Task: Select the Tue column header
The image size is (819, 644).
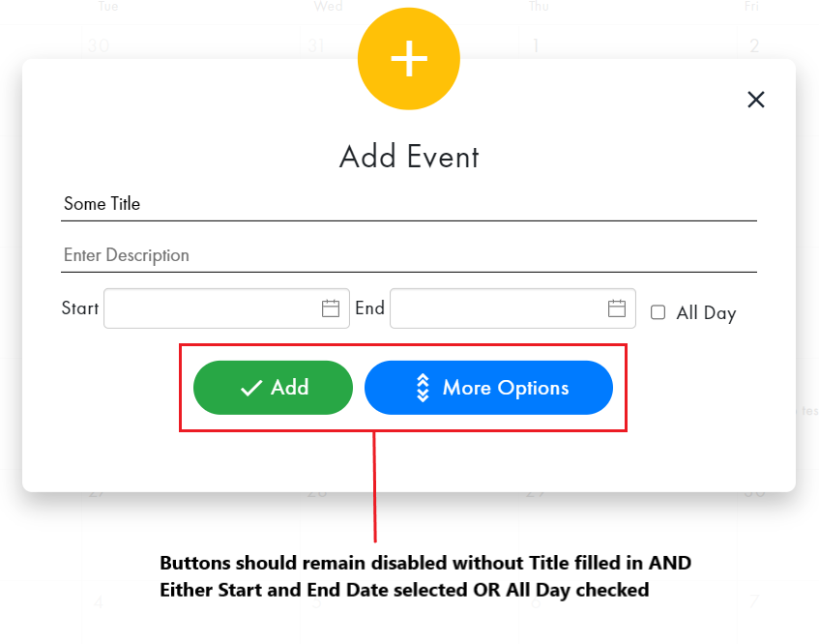Action: tap(107, 7)
